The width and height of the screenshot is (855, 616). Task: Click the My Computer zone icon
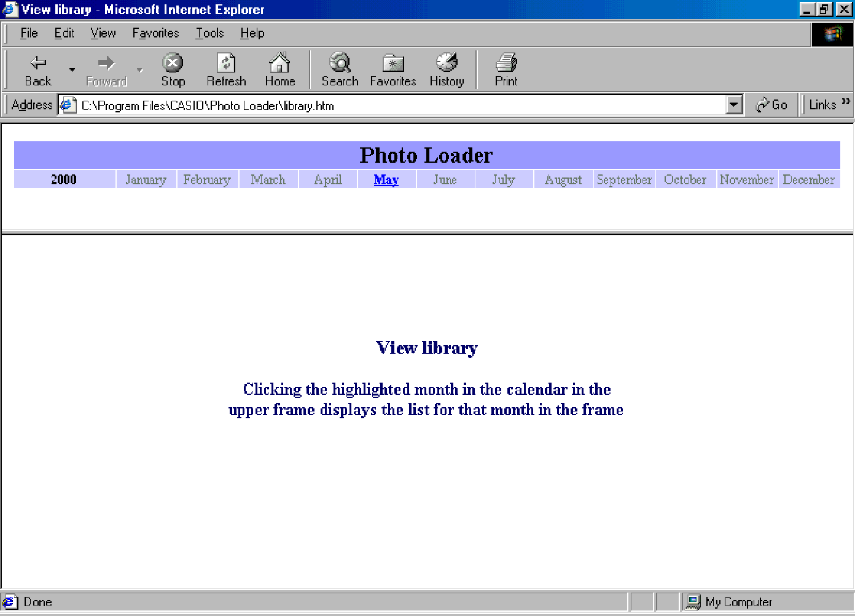693,602
